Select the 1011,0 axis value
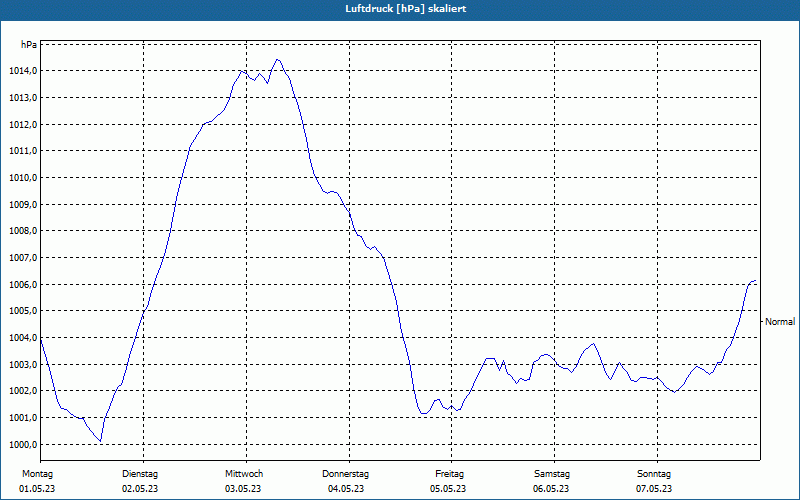 (23, 151)
